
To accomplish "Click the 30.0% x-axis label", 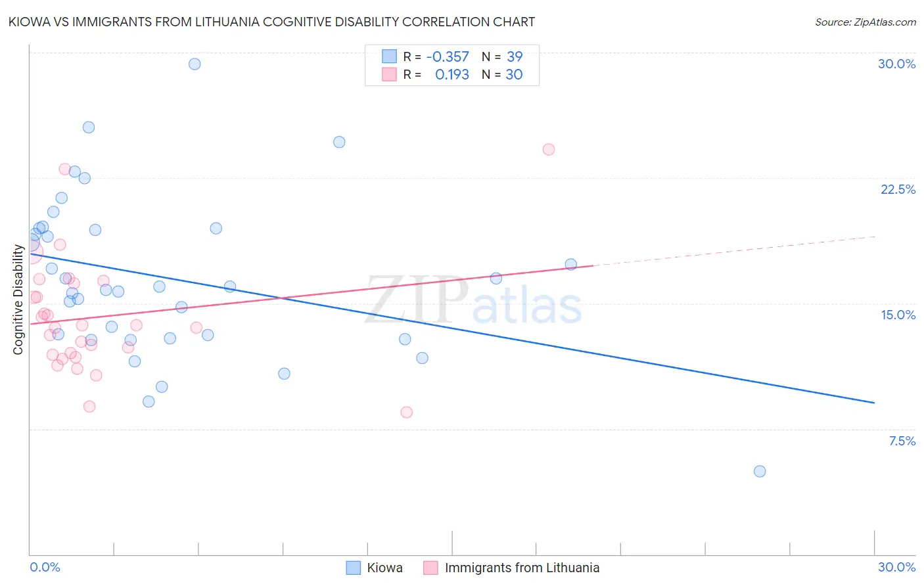I will 896,567.
